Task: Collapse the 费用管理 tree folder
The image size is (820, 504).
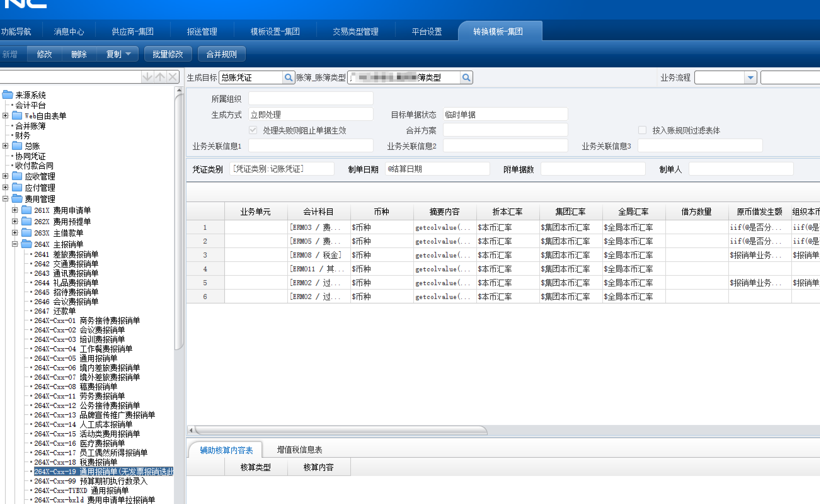Action: pos(5,199)
